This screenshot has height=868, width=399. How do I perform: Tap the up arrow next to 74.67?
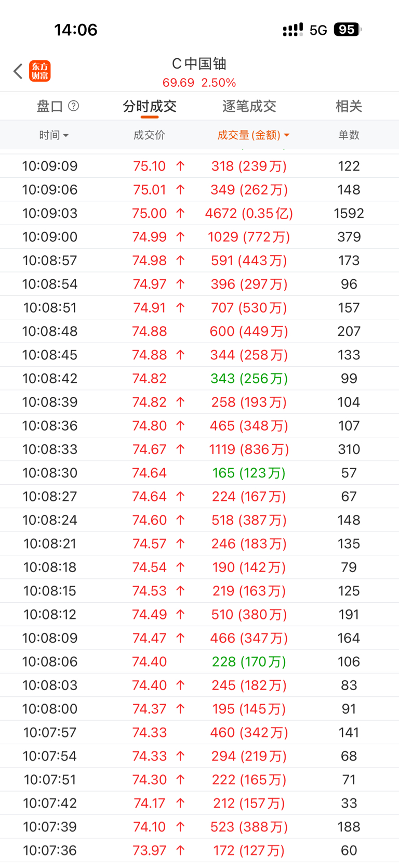tap(180, 449)
